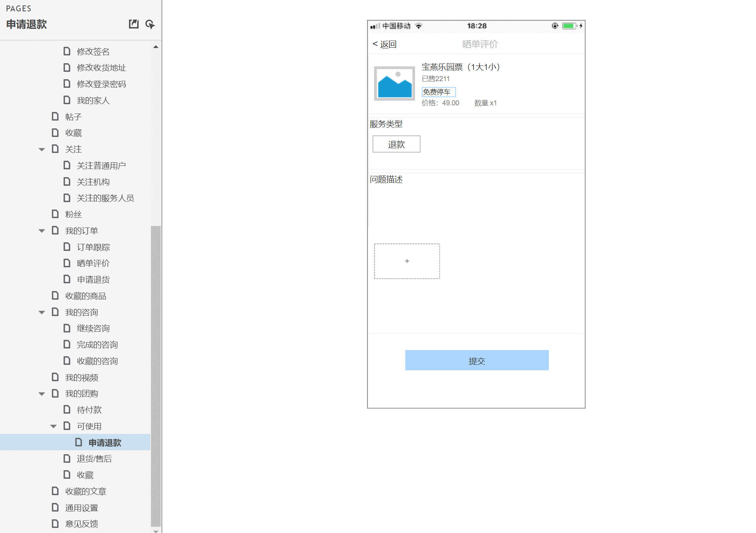This screenshot has width=756, height=533.
Task: Click the 中国移动 carrier text
Action: (396, 26)
